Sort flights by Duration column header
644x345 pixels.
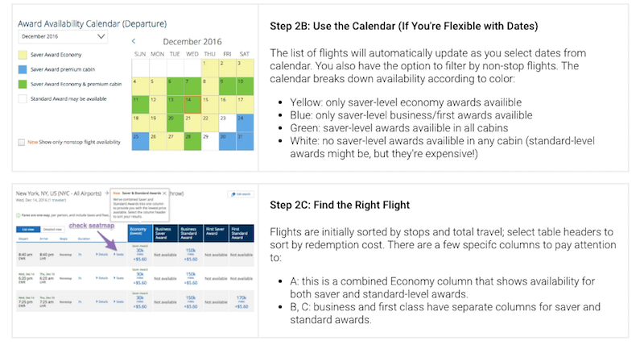tap(84, 239)
